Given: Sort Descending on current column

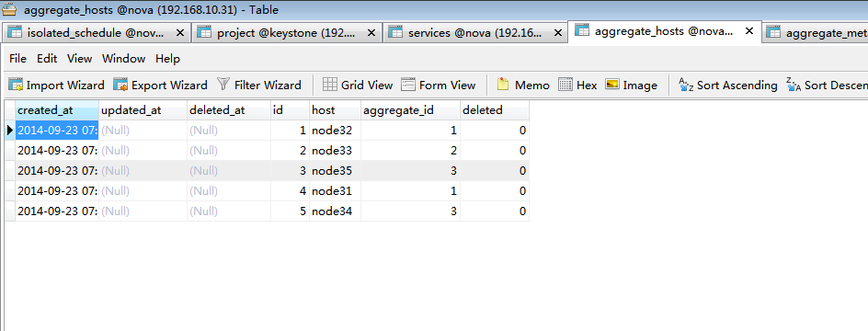Looking at the screenshot, I should point(828,86).
